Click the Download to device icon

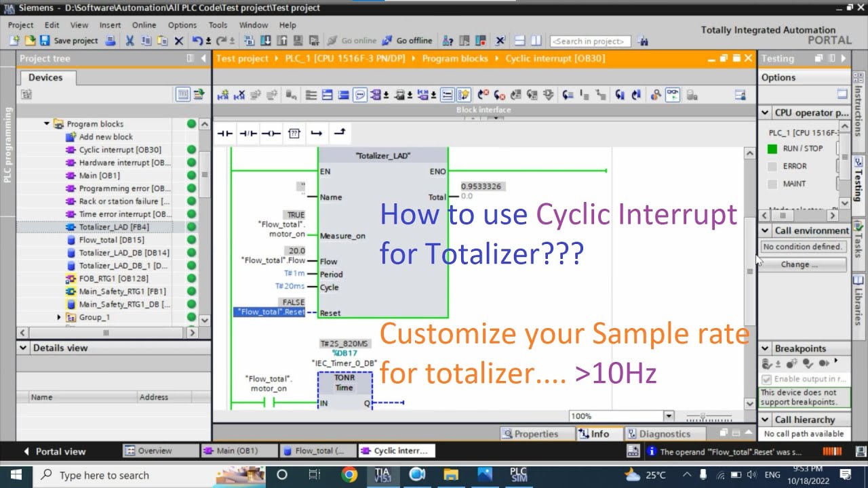click(265, 41)
